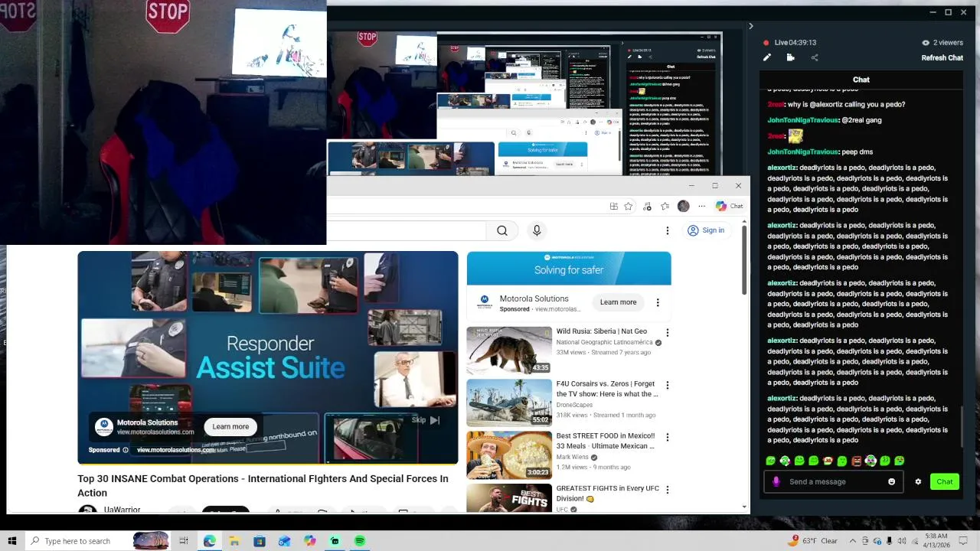This screenshot has width=980, height=551.
Task: Open the Copilot Chat button
Action: [729, 206]
